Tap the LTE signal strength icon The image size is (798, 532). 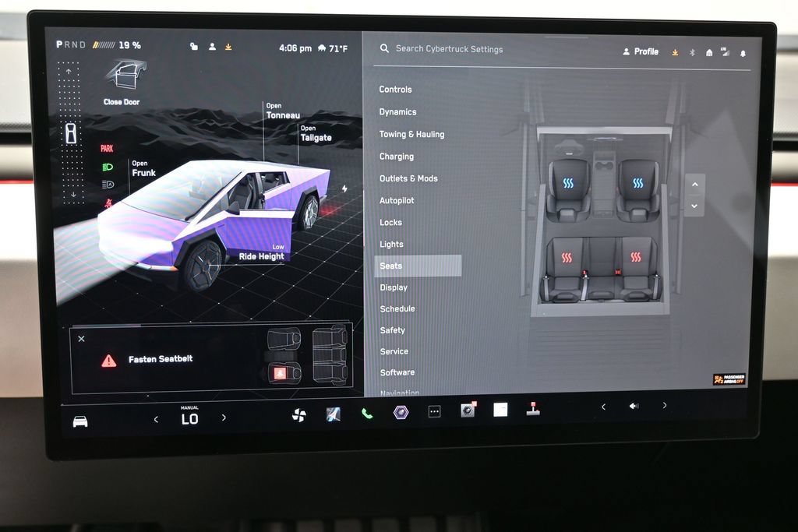(726, 51)
